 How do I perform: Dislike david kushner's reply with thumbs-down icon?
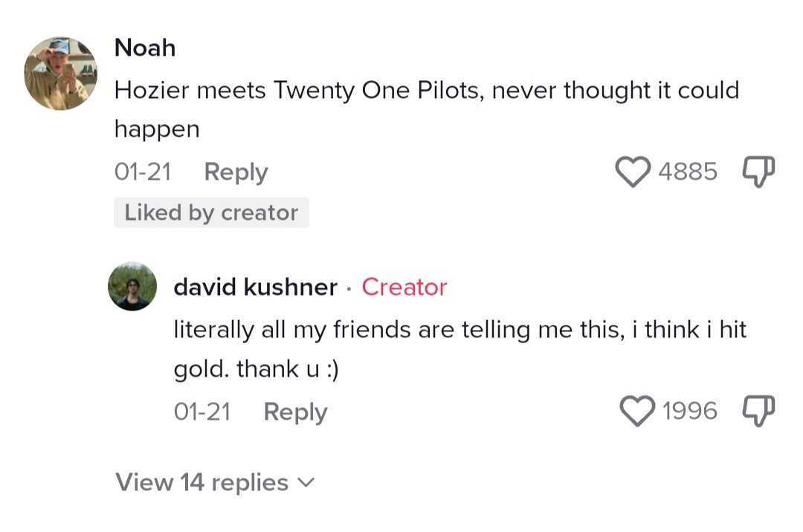758,411
